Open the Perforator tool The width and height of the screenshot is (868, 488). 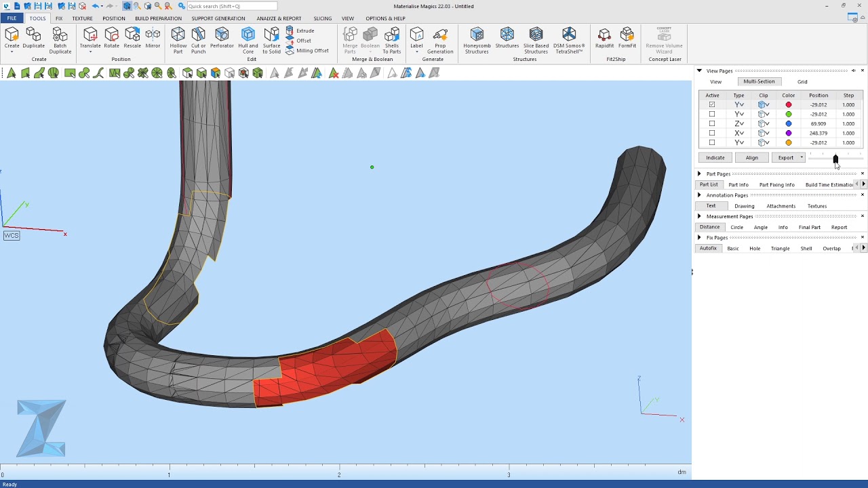pyautogui.click(x=222, y=38)
